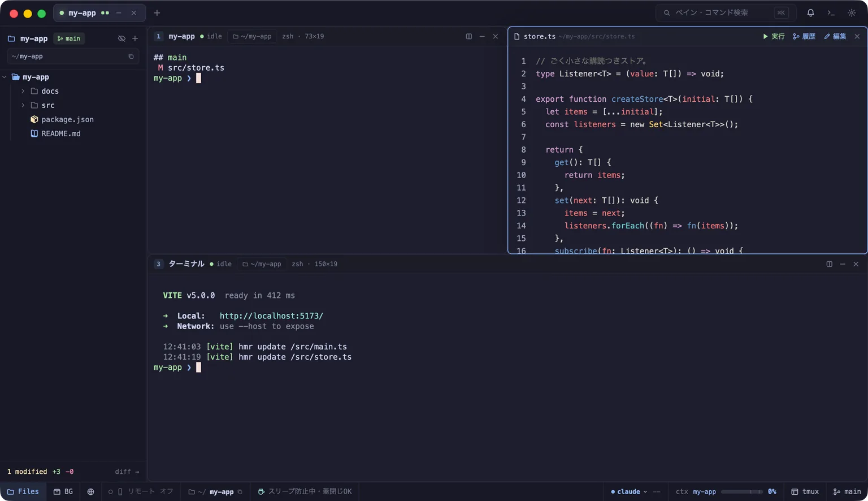Screen dimensions: 868x501
Task: Click line number 12 in the editor
Action: [x=521, y=200]
